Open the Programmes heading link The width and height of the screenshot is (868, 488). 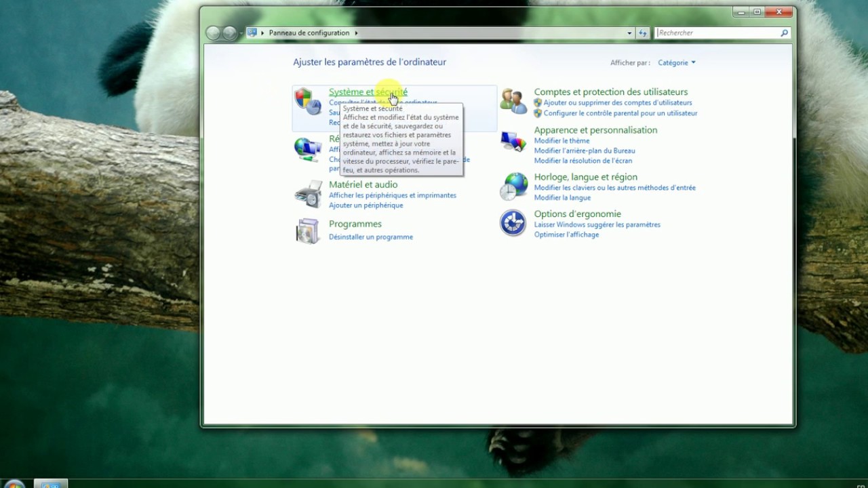click(x=355, y=224)
